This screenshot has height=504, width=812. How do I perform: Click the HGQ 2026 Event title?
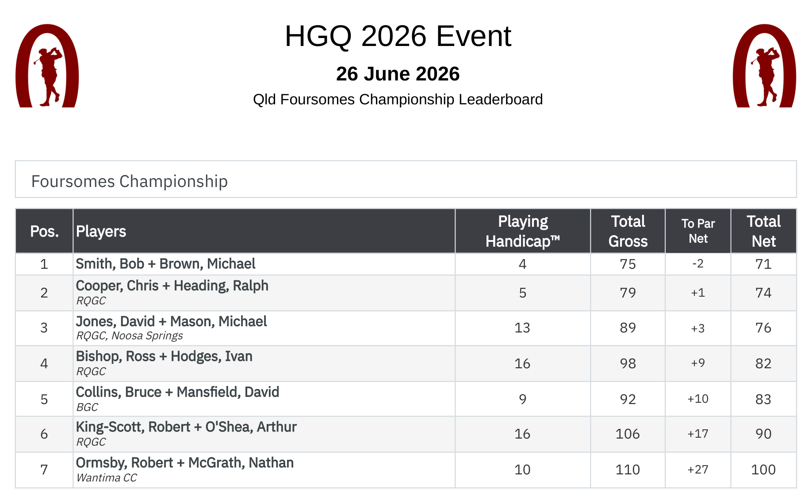pos(398,36)
